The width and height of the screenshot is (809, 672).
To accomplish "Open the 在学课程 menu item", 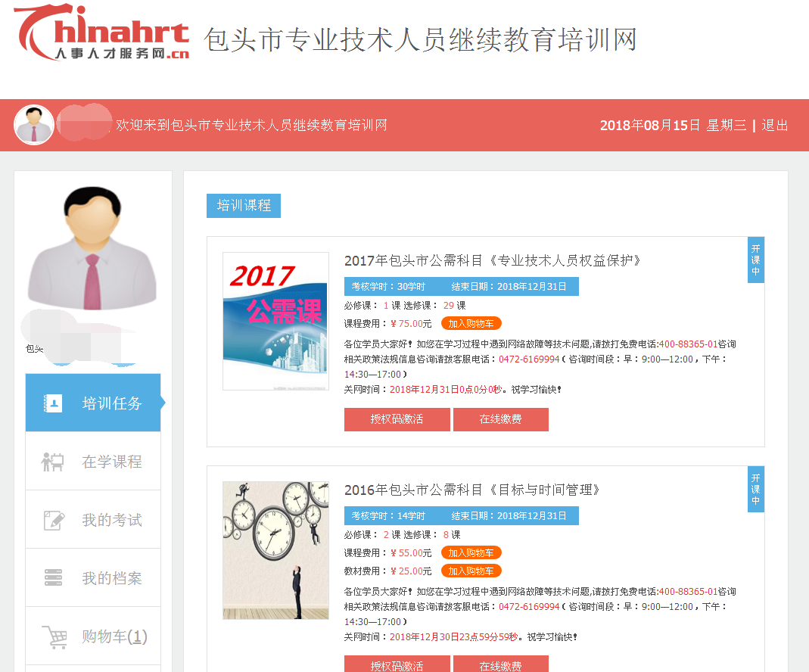I will pos(93,462).
